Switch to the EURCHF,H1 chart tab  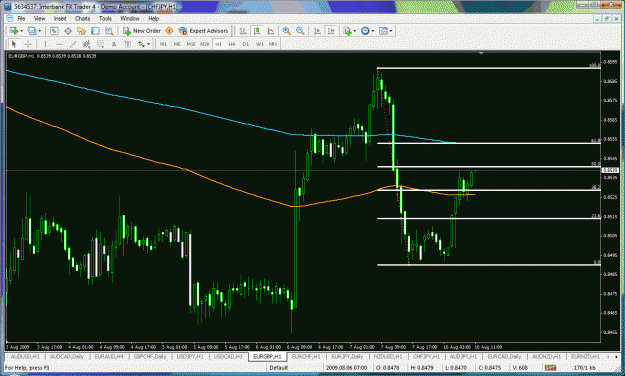pos(306,356)
